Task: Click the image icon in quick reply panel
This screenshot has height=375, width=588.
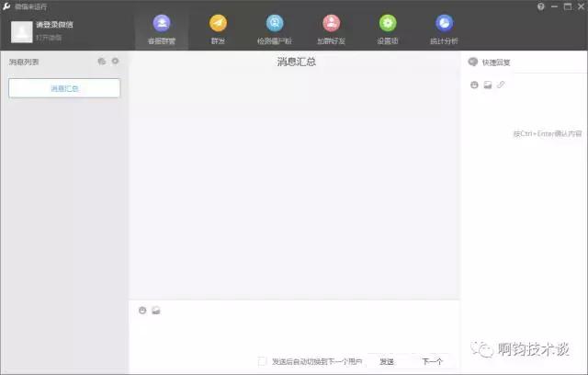Action: [488, 85]
